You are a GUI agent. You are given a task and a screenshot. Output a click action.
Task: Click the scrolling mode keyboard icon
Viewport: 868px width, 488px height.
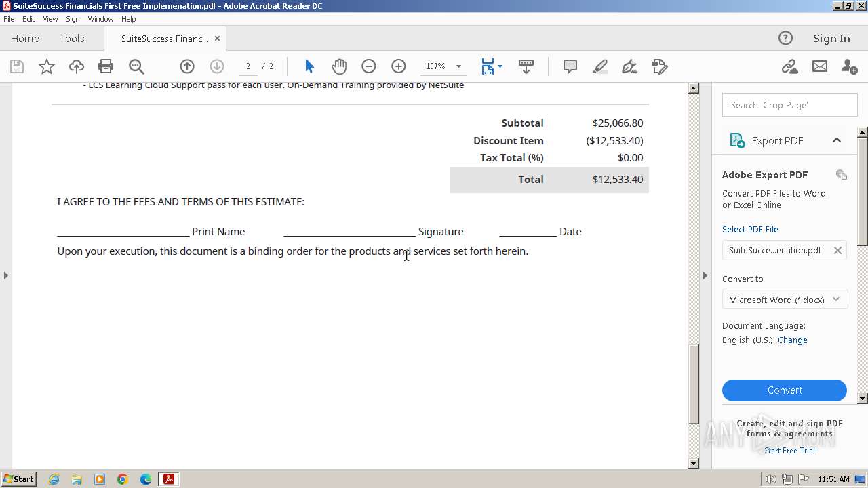click(x=526, y=66)
